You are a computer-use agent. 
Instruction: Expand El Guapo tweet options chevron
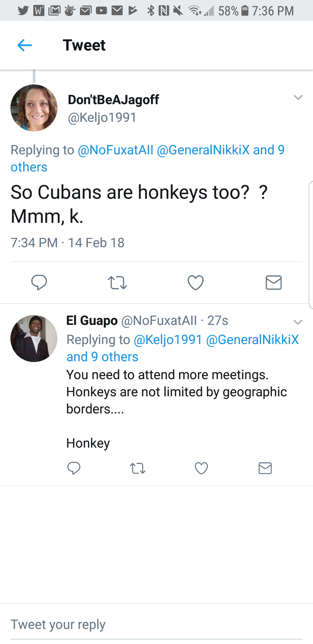298,322
